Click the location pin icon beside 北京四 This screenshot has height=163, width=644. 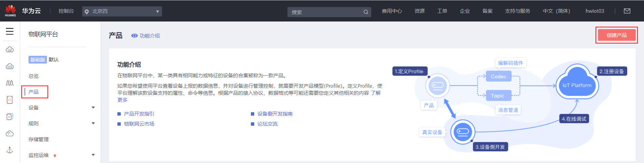87,12
